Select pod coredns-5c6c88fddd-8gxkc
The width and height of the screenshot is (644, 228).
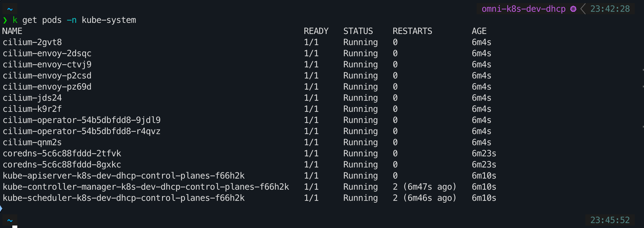click(x=62, y=165)
